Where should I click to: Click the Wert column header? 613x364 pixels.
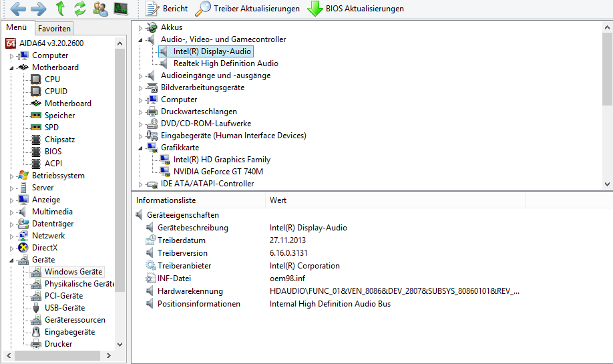tap(395, 200)
